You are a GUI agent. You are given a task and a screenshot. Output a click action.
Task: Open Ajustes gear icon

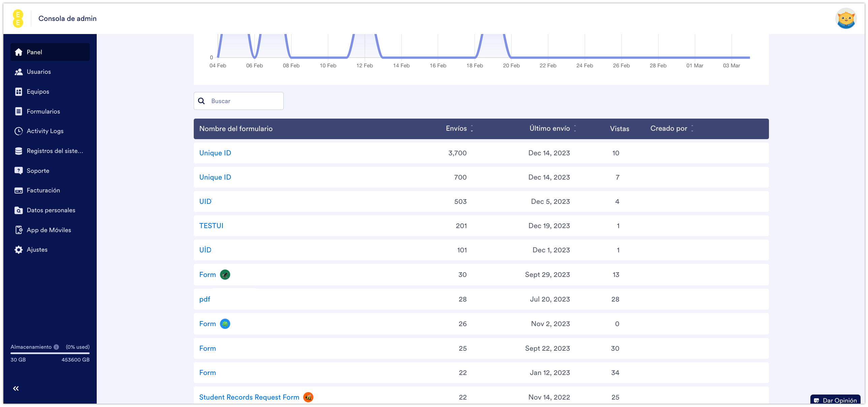(19, 250)
